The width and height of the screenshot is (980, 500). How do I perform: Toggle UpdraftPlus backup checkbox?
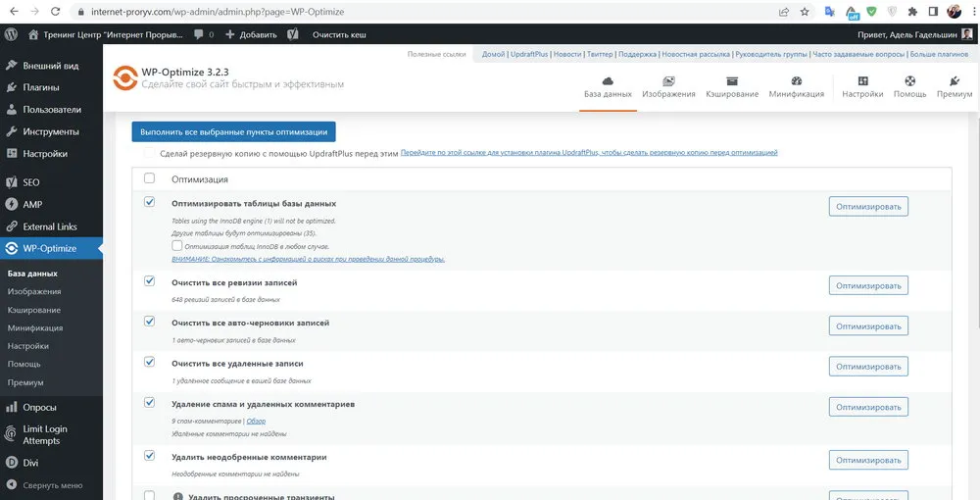click(x=149, y=153)
